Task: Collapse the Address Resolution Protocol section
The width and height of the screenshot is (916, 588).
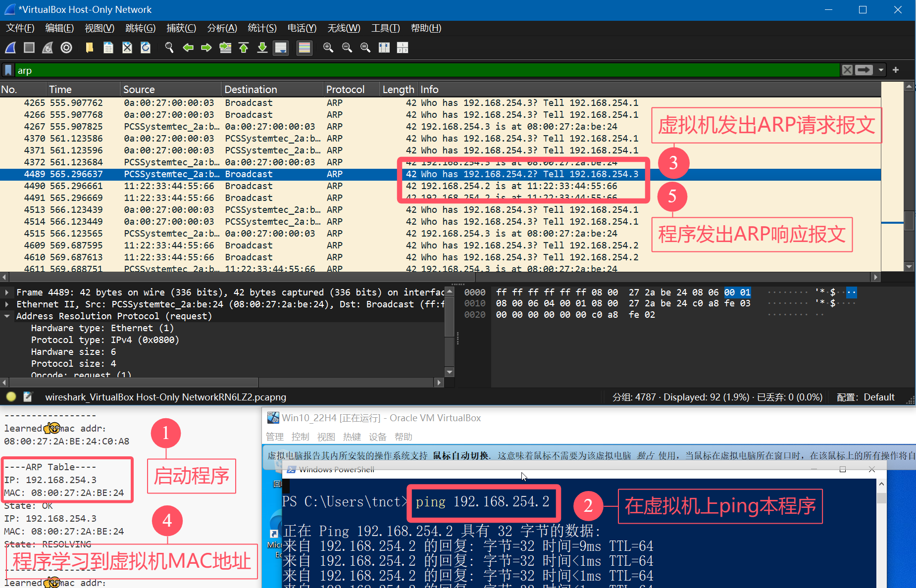Action: click(7, 316)
